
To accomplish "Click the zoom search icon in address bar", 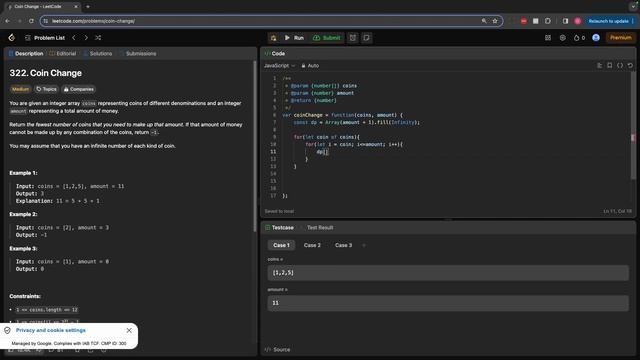I will pos(484,21).
